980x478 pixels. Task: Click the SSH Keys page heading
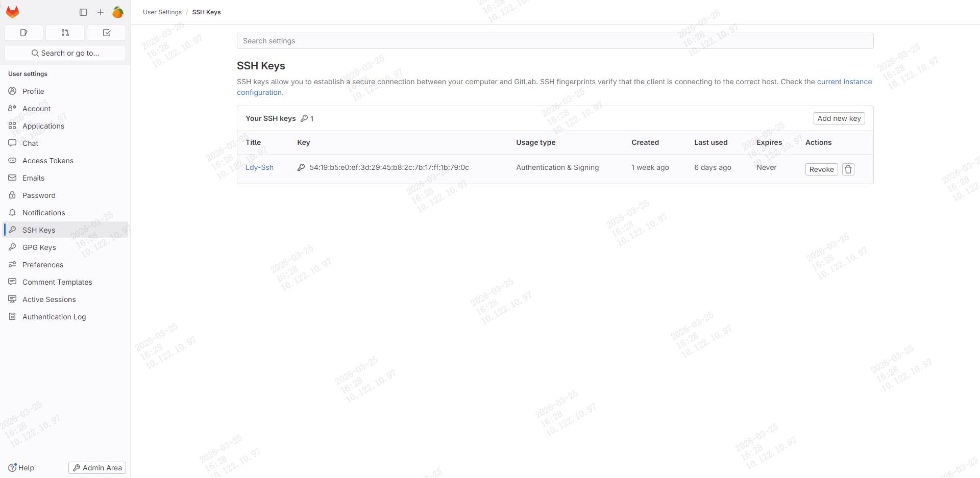point(261,66)
